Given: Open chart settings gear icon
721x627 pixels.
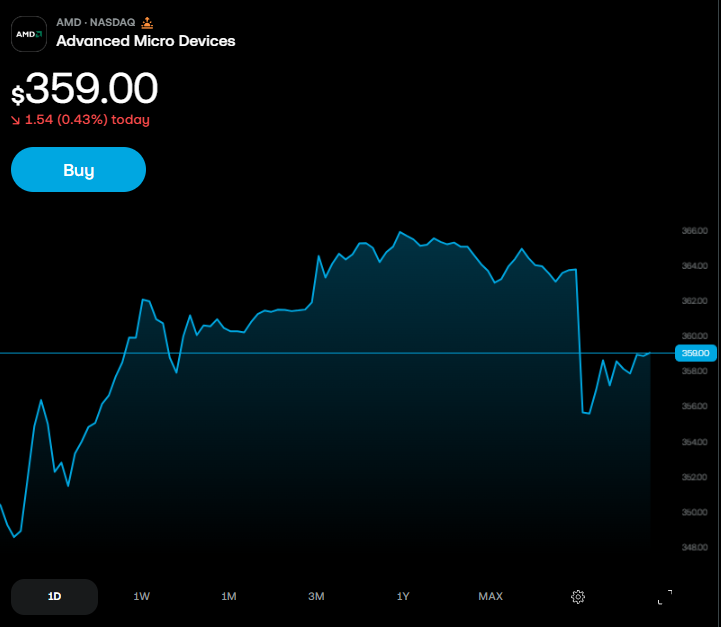Looking at the screenshot, I should pos(578,597).
